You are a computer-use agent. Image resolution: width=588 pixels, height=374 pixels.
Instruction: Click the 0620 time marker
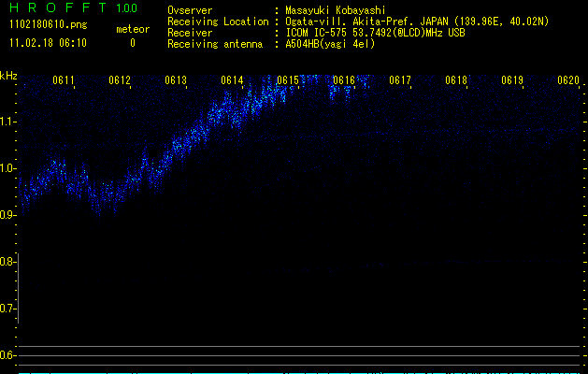click(x=568, y=80)
